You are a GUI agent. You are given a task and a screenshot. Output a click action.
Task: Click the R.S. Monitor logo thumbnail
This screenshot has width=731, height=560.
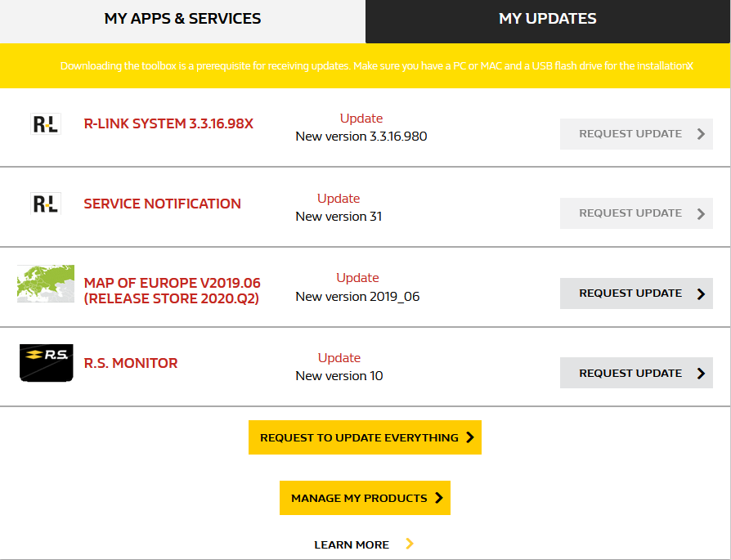click(x=46, y=363)
